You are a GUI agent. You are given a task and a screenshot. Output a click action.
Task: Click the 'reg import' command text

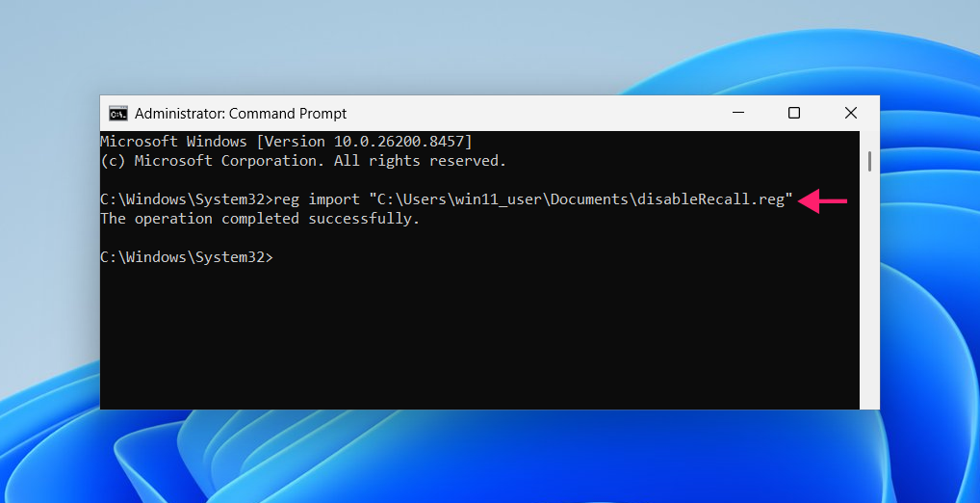coord(317,199)
